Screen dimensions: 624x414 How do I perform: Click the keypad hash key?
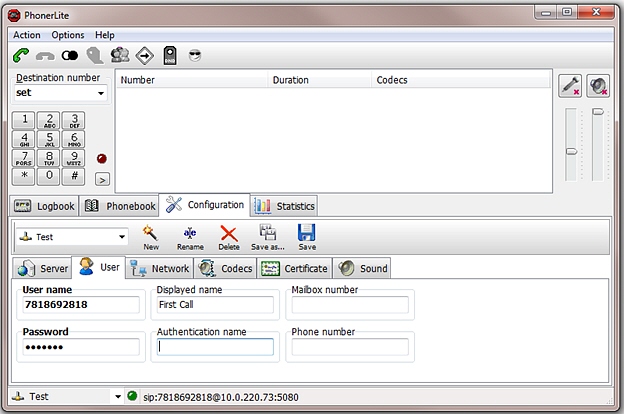(74, 176)
